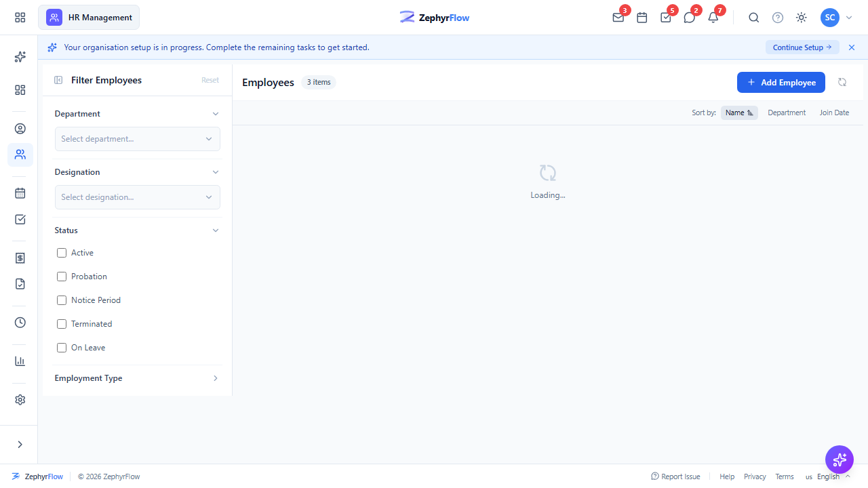This screenshot has height=488, width=868.
Task: Click the ZephyrFlow footer logo
Action: [37, 476]
